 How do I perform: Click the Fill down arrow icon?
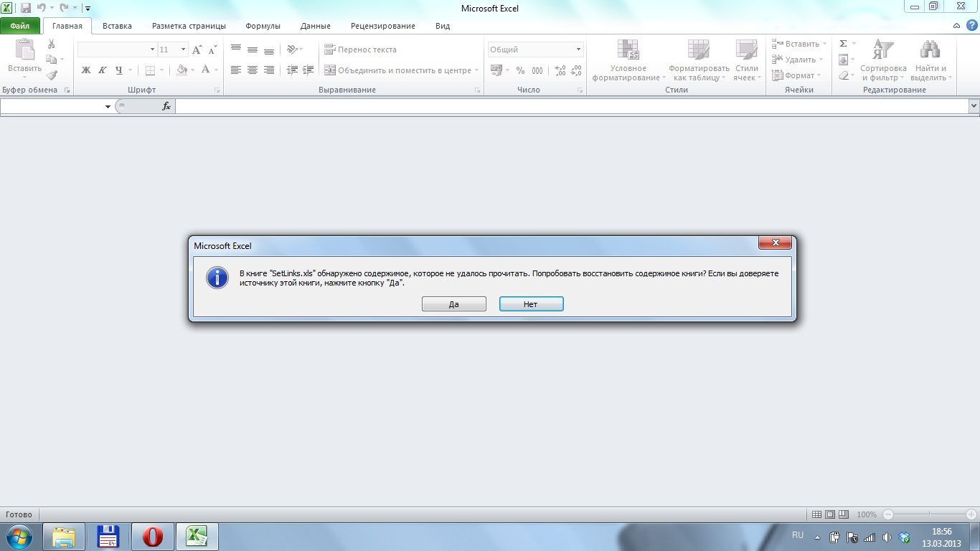pyautogui.click(x=844, y=60)
